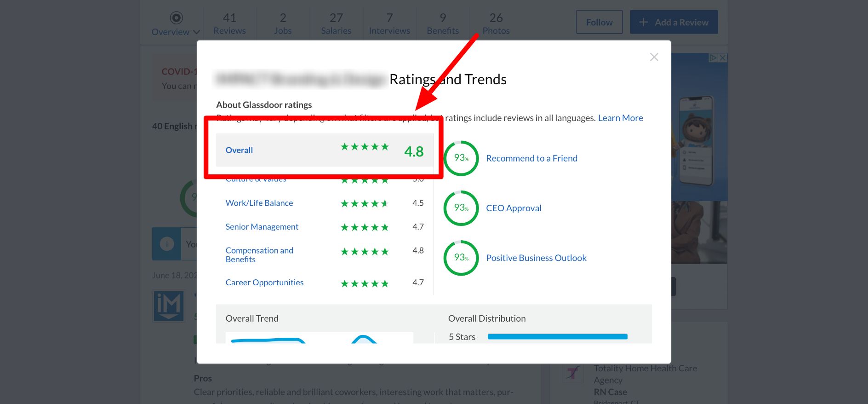Screen dimensions: 868x404
Task: Click the Compensation and Benefits stars
Action: (365, 252)
